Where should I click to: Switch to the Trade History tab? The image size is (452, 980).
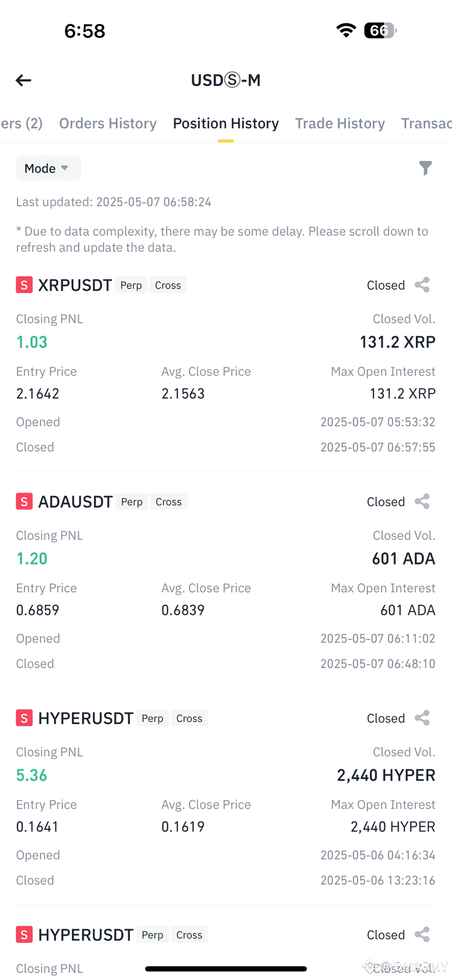tap(340, 123)
